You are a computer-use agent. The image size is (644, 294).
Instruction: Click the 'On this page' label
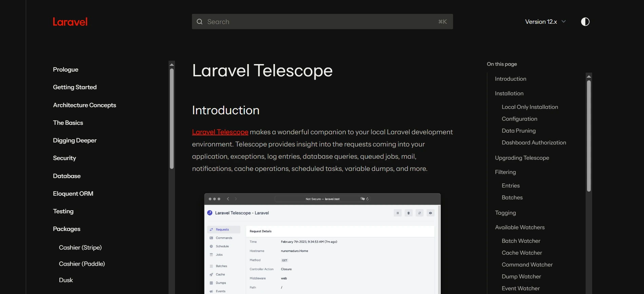tap(502, 64)
